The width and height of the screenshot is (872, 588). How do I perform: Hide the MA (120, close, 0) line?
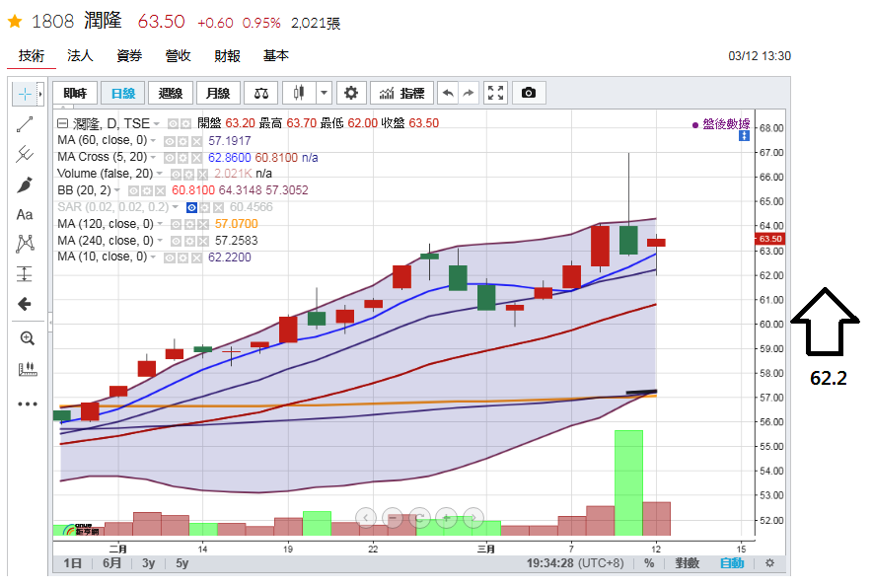[x=176, y=225]
